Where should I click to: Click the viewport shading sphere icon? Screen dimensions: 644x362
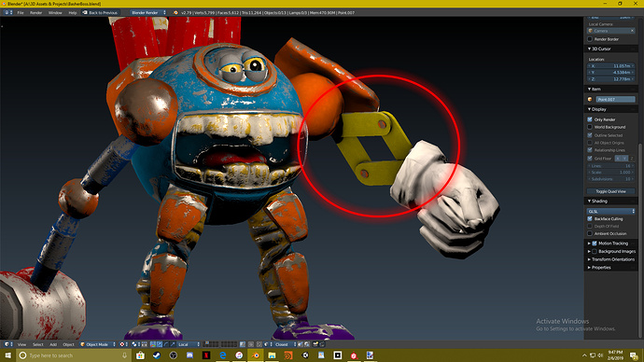122,344
